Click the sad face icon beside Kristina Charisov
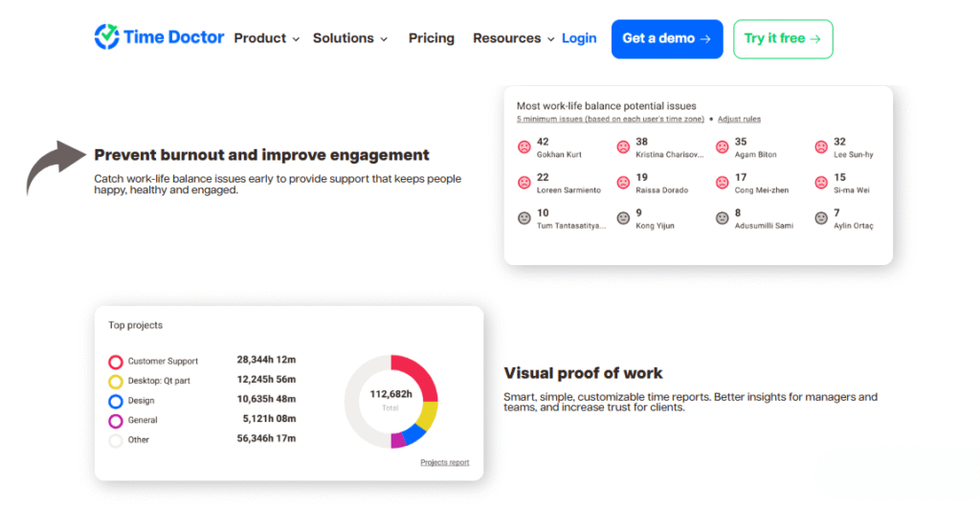 pyautogui.click(x=623, y=147)
